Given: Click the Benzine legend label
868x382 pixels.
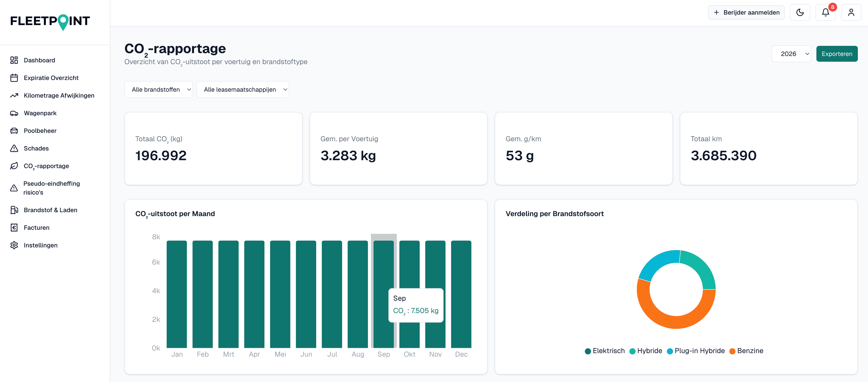Looking at the screenshot, I should tap(750, 351).
